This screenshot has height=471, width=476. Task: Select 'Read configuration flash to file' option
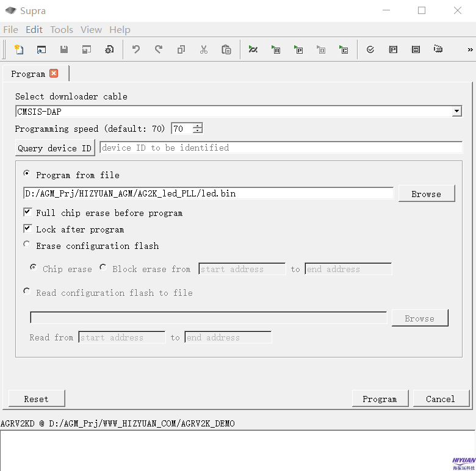(x=27, y=292)
